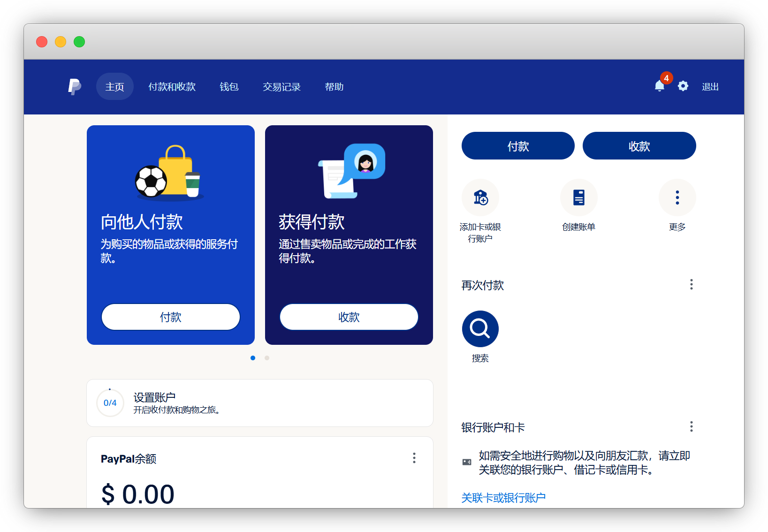The width and height of the screenshot is (768, 532).
Task: Click 退出 to log out
Action: coord(710,87)
